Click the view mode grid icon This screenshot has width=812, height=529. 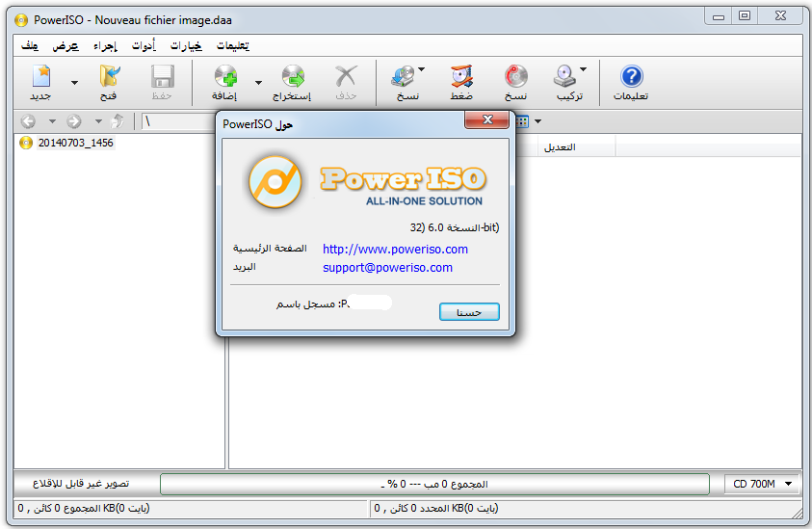click(x=522, y=121)
